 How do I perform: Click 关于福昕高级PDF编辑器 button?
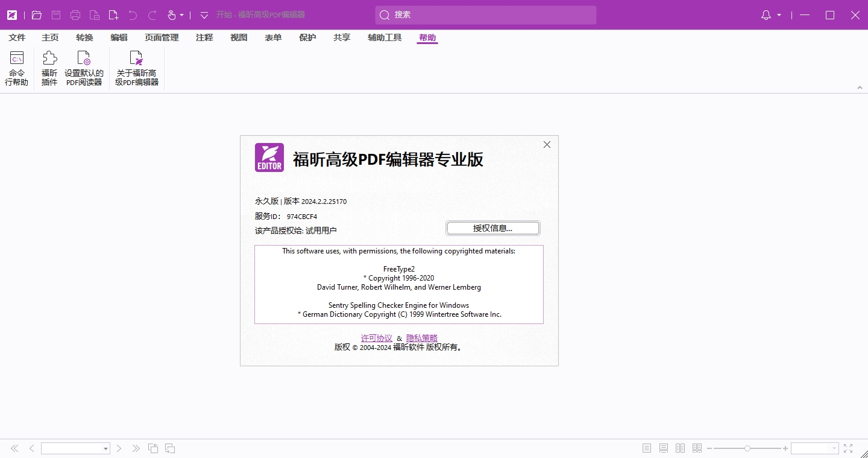click(137, 68)
